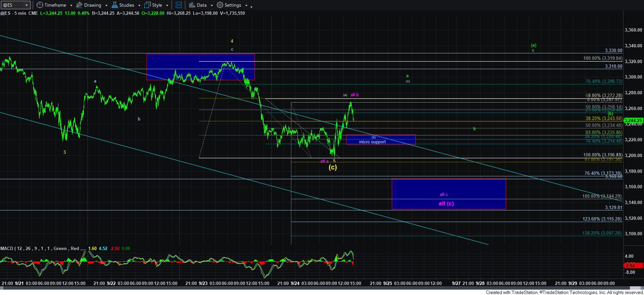Open the Timeframe menu label
The image size is (644, 295).
[x=55, y=5]
